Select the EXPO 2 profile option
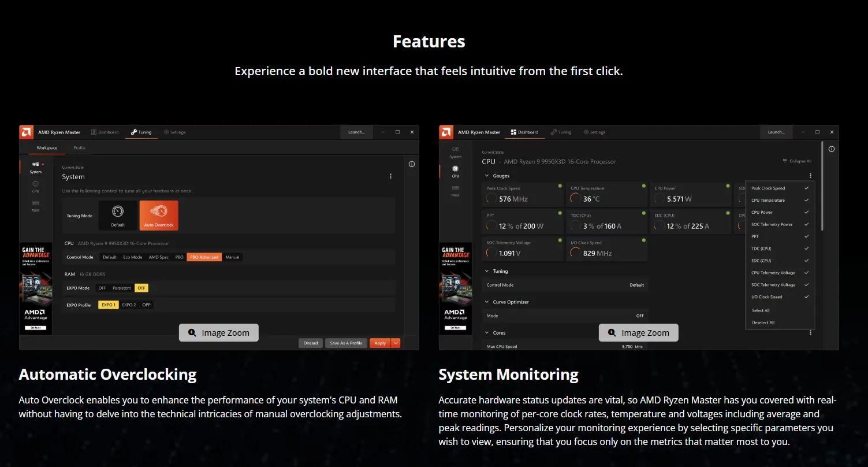Viewport: 868px width, 467px height. tap(129, 305)
